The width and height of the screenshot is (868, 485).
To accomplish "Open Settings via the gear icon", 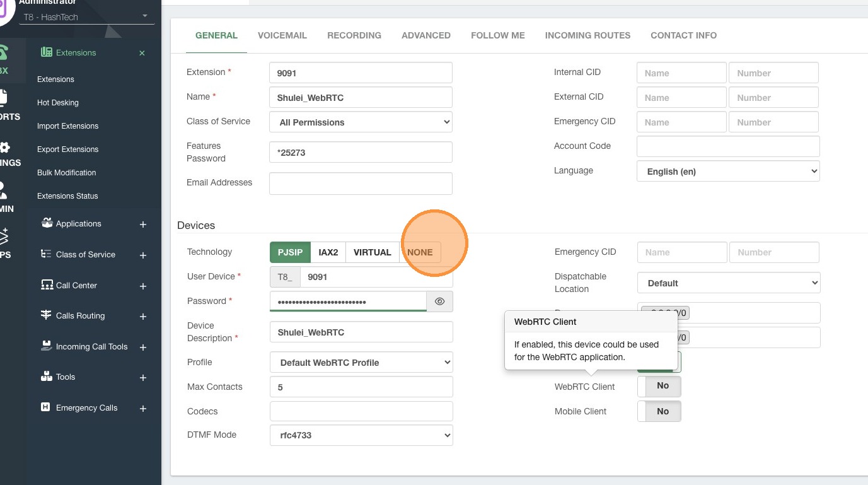I will click(4, 148).
